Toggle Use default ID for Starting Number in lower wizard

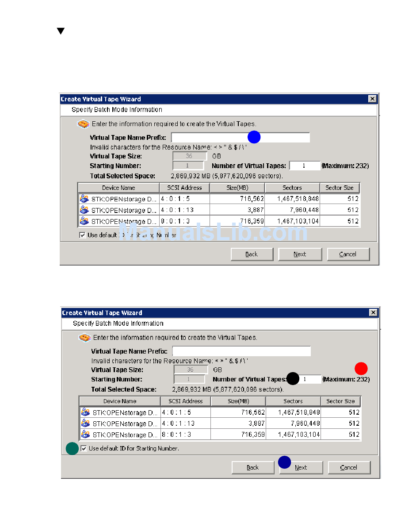[x=84, y=448]
